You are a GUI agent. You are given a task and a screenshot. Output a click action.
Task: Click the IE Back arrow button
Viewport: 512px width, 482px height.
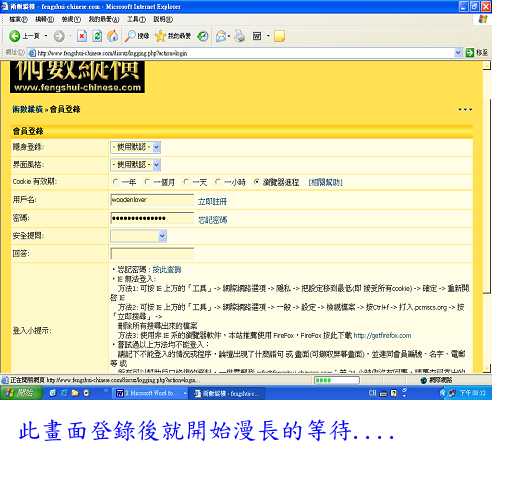coord(15,36)
